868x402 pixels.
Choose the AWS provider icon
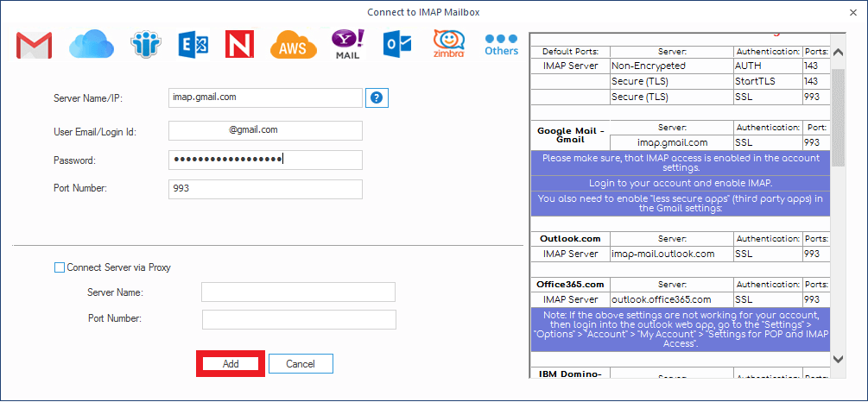(x=294, y=47)
